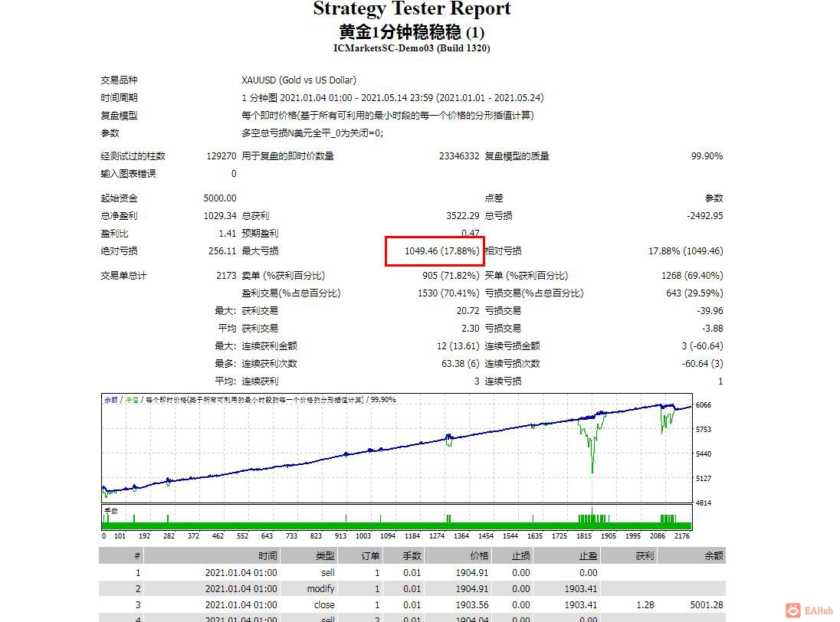This screenshot has width=840, height=622.
Task: Select the 交易品种 label
Action: coord(119,80)
